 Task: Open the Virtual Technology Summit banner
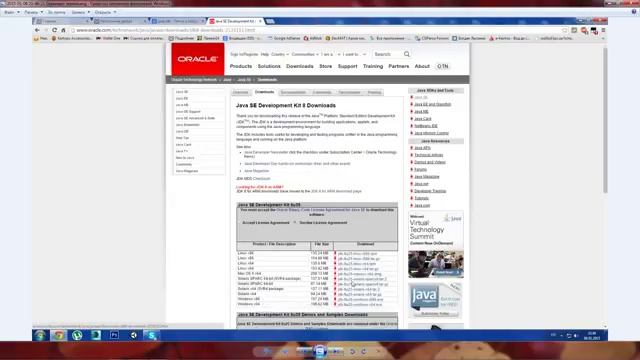pos(436,245)
